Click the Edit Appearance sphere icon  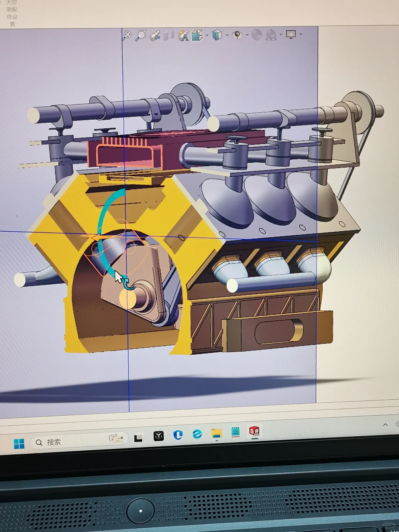257,35
